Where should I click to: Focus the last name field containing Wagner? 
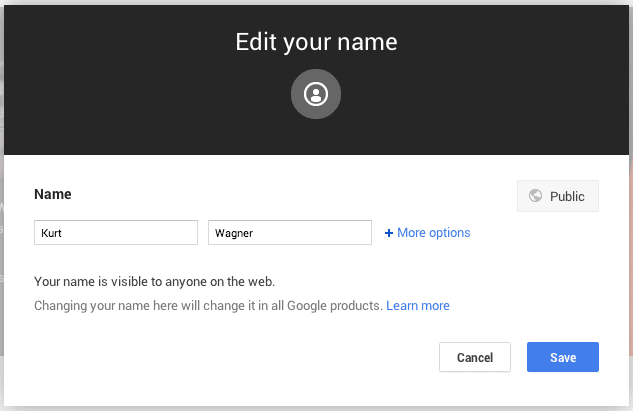pos(290,233)
